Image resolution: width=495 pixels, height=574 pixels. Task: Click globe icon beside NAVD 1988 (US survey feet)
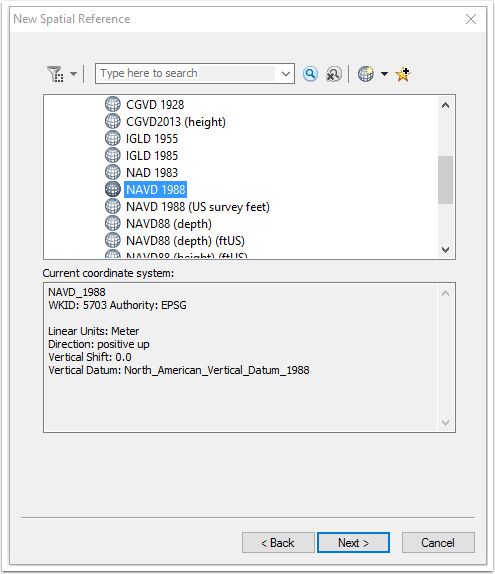coord(113,206)
